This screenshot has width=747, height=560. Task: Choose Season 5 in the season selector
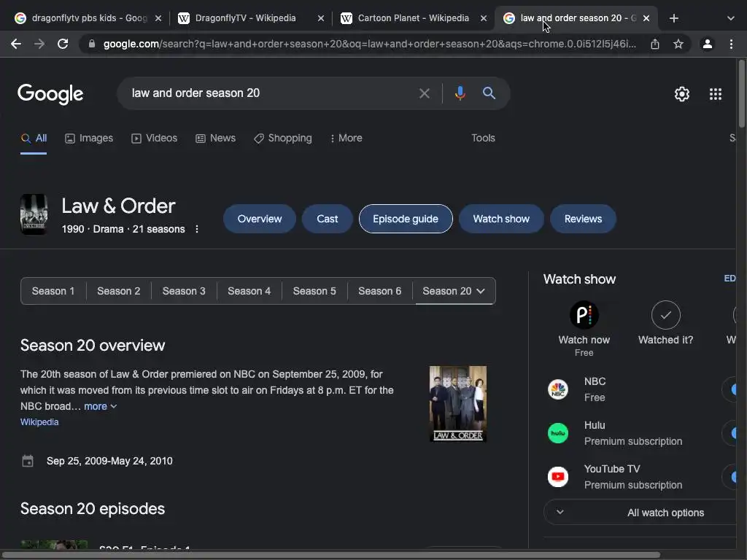314,291
